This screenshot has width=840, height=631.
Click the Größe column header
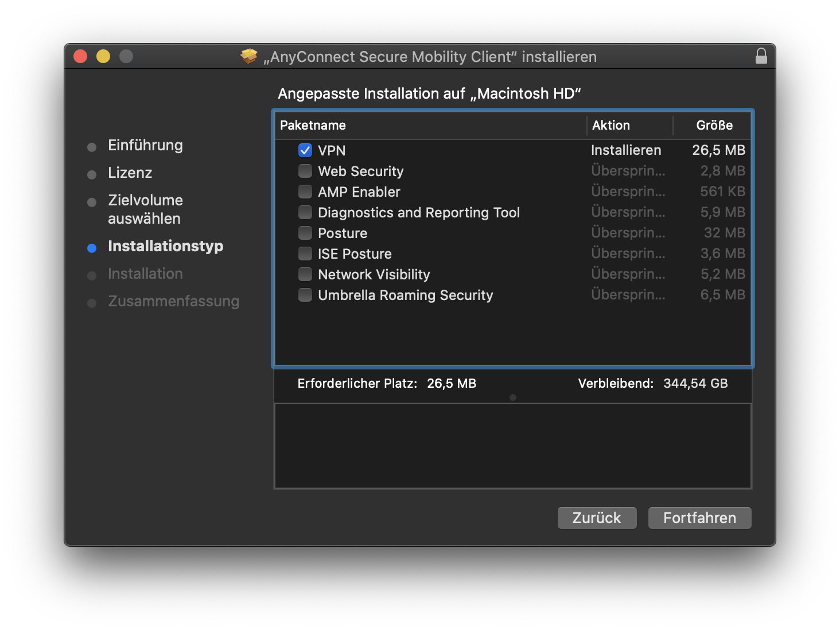coord(714,125)
